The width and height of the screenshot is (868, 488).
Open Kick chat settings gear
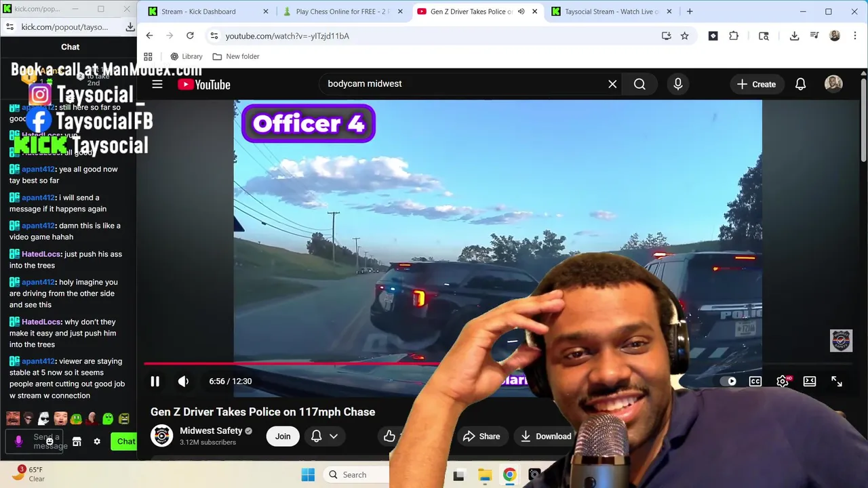97,441
